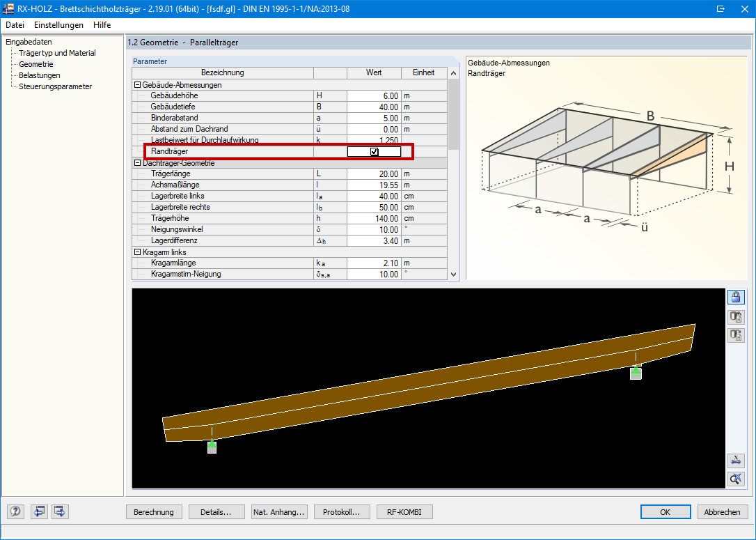This screenshot has height=540, width=756.
Task: Click the Kragarmlänge value 2.10
Action: [x=374, y=263]
